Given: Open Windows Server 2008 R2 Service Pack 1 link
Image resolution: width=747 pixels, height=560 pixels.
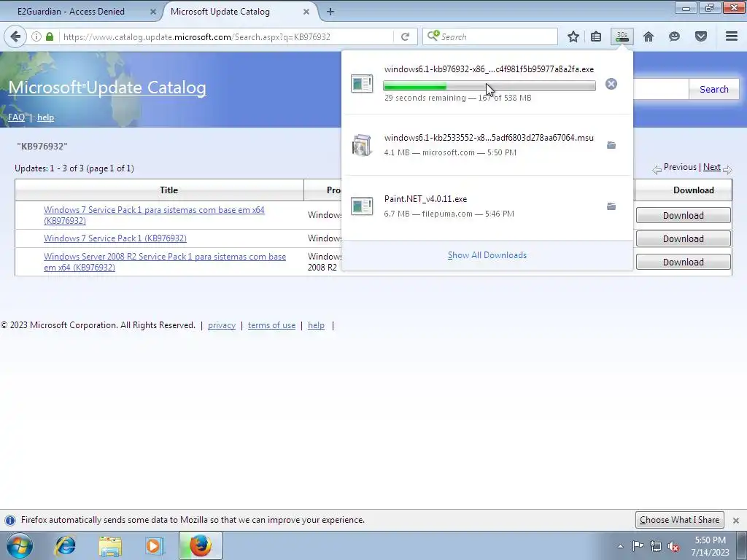Looking at the screenshot, I should 165,262.
